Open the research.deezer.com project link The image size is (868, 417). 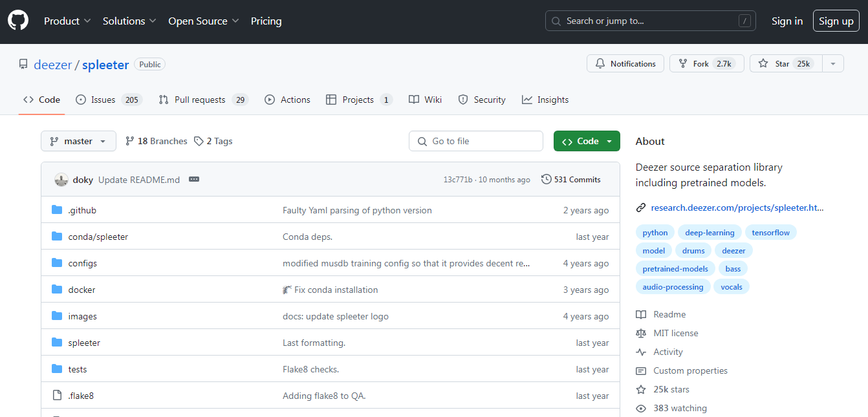737,208
